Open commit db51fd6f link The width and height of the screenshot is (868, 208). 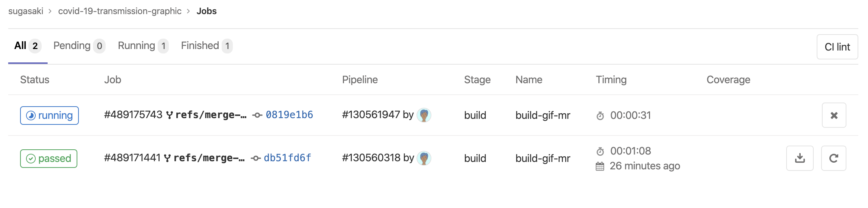287,158
